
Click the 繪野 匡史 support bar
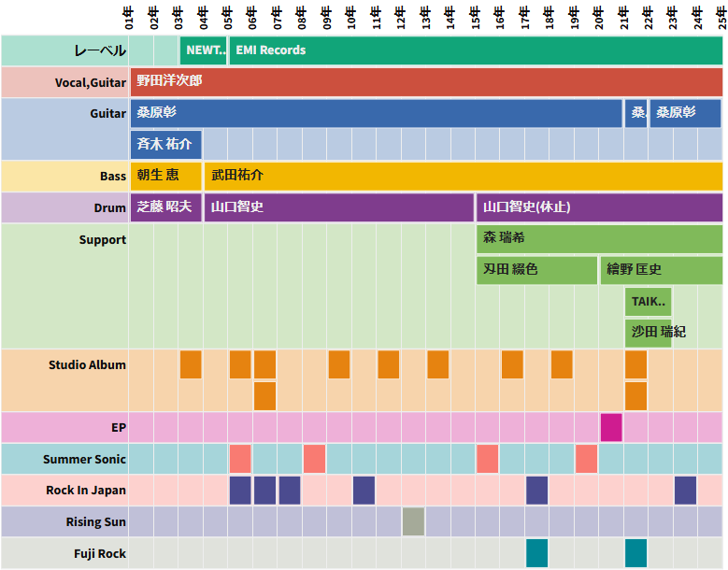click(x=661, y=270)
